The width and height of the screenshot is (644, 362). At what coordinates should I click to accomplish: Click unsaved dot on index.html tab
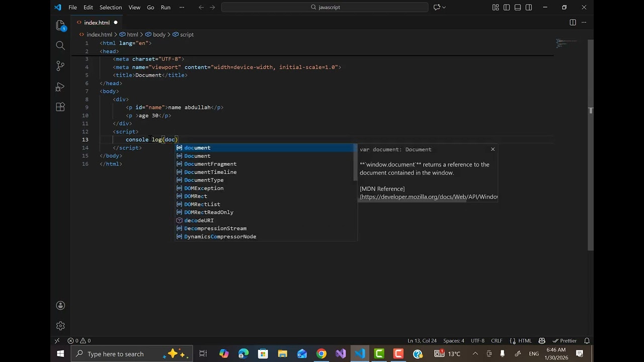click(115, 23)
